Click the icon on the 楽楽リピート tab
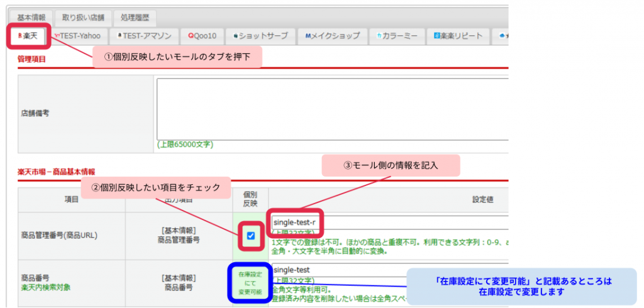Image resolution: width=644 pixels, height=308 pixels. (437, 36)
